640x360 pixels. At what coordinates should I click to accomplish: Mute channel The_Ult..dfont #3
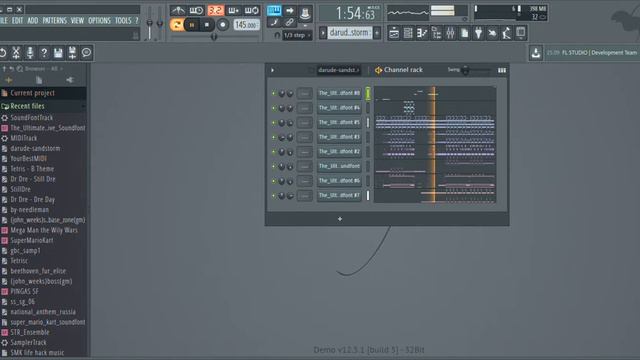point(273,137)
